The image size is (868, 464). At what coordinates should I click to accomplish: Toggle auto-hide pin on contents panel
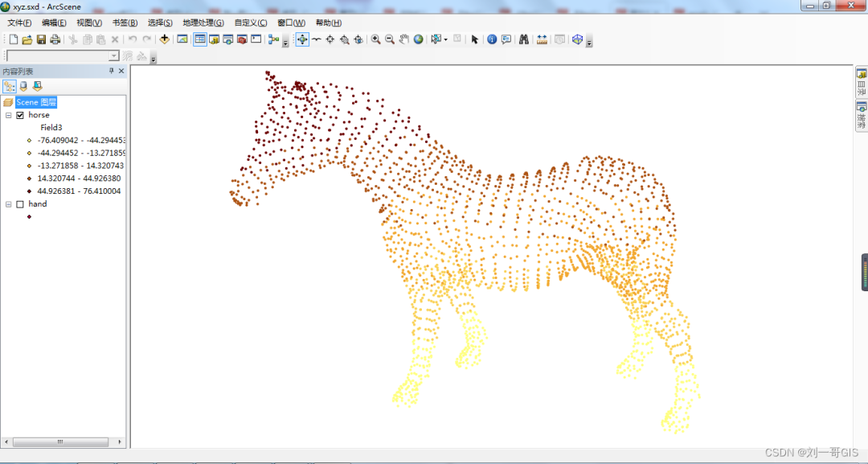click(x=111, y=71)
